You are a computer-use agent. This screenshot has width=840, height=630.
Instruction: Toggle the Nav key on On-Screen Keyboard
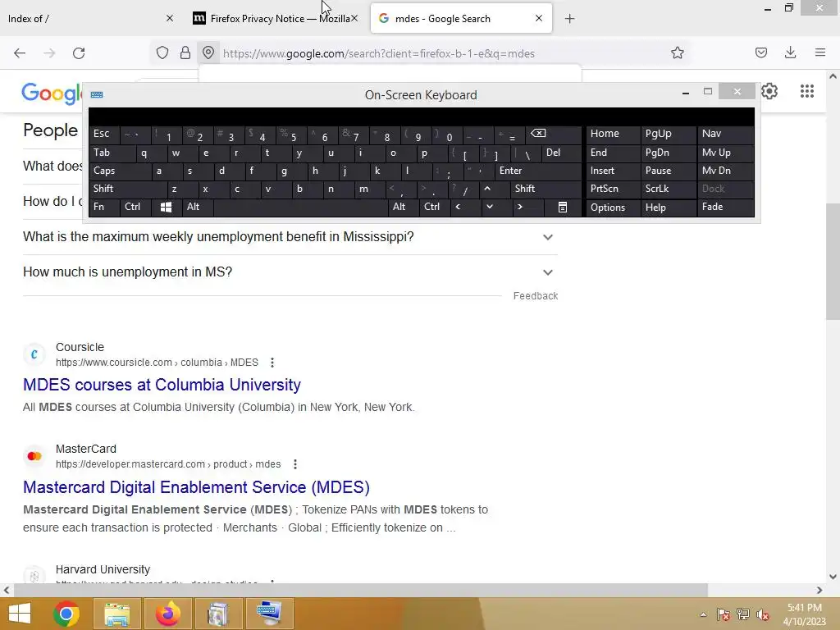pos(725,134)
